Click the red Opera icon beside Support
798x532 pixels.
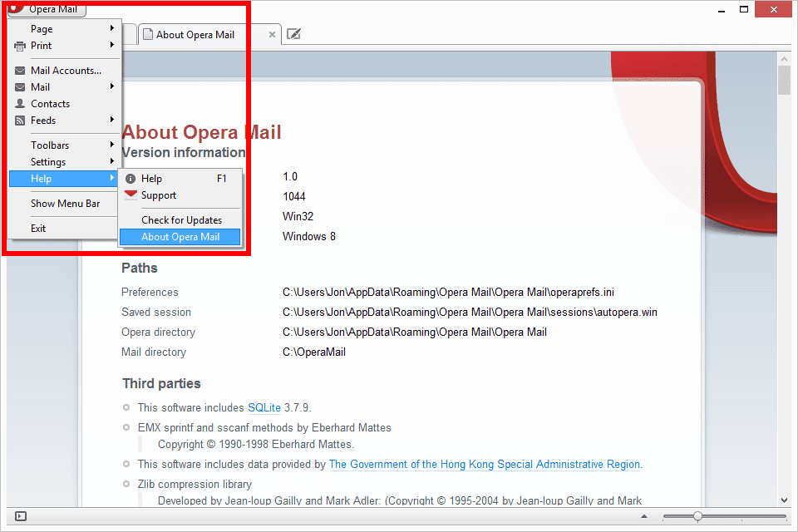pyautogui.click(x=131, y=195)
